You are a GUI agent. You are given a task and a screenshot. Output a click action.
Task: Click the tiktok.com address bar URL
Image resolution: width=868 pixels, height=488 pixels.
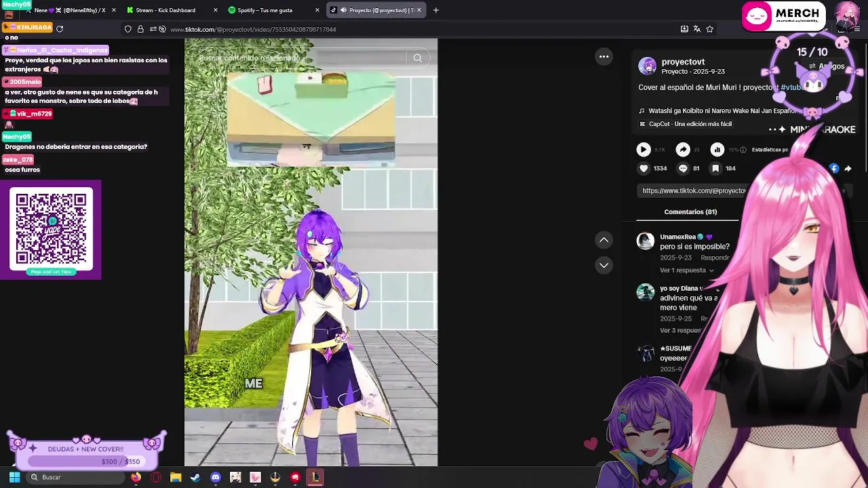coord(252,29)
